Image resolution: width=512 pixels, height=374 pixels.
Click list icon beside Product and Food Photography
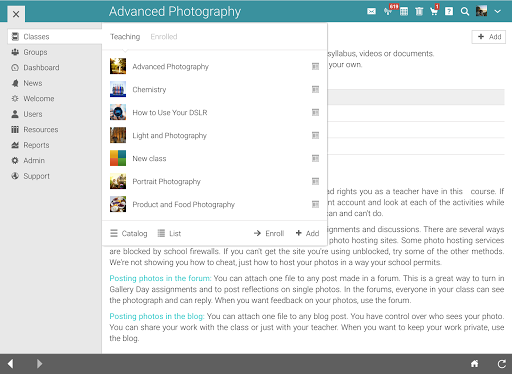315,204
